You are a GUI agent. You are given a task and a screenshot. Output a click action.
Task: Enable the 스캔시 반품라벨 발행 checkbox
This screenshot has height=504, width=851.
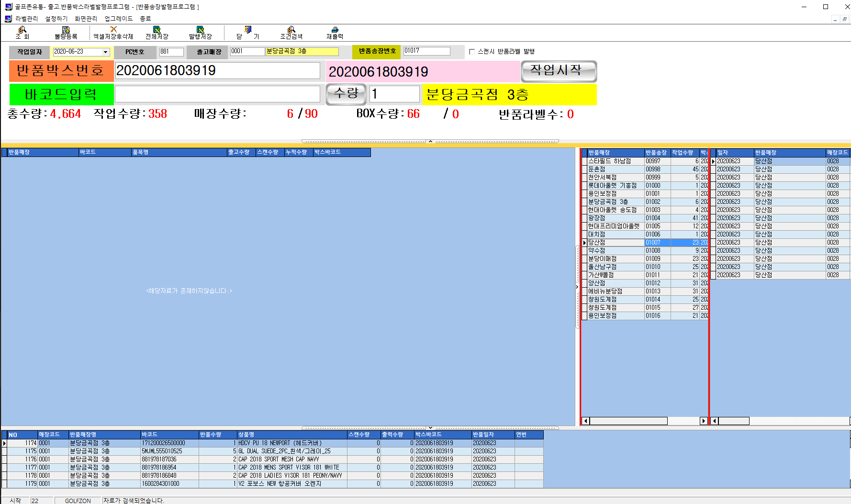[x=472, y=52]
